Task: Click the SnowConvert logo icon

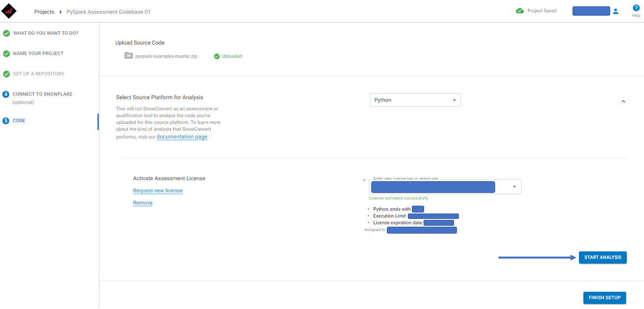Action: click(9, 10)
